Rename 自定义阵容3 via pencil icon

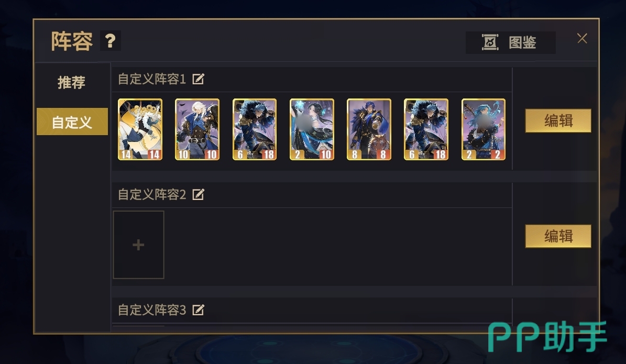coord(199,310)
